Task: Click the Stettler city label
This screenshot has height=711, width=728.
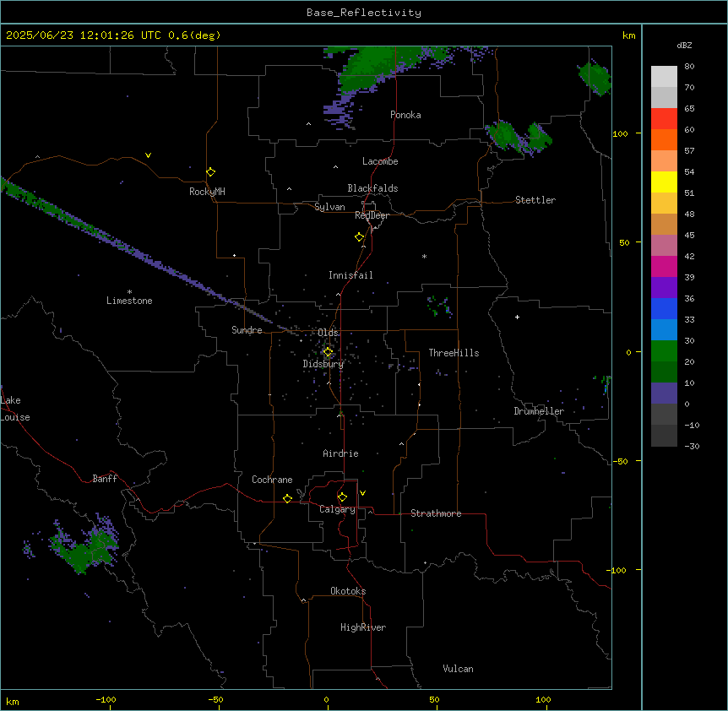Action: (x=535, y=200)
